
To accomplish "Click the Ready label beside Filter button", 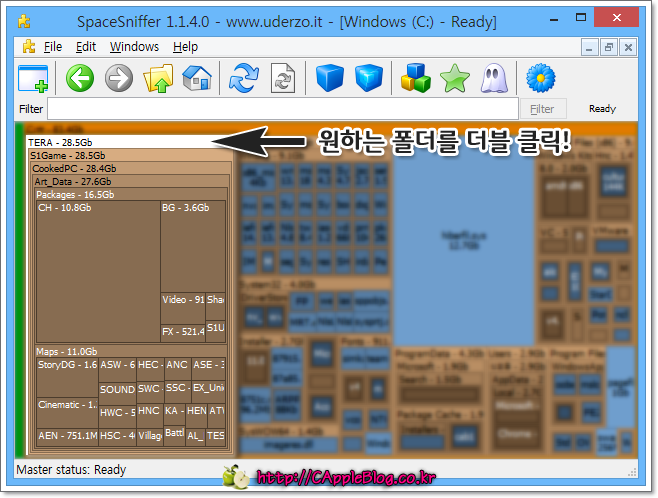I will tap(602, 109).
